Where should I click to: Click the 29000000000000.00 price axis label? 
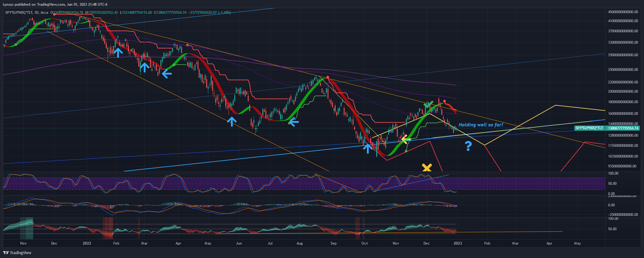(x=623, y=55)
